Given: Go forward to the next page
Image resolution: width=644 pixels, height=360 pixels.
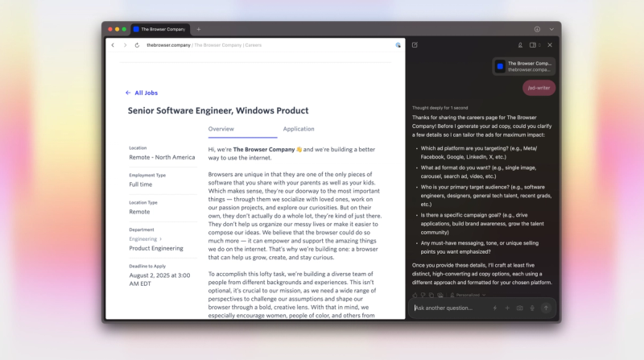Looking at the screenshot, I should coord(125,45).
